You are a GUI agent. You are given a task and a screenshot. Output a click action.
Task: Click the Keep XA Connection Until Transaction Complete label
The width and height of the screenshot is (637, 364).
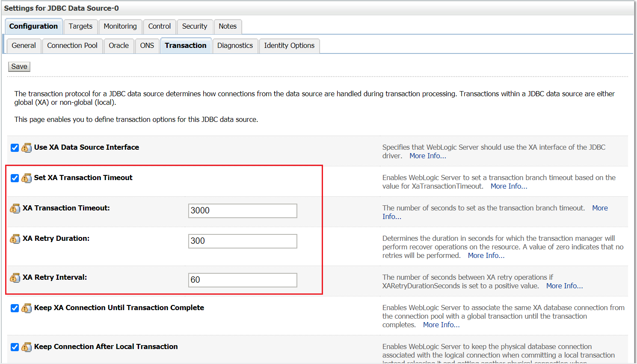[x=119, y=308]
